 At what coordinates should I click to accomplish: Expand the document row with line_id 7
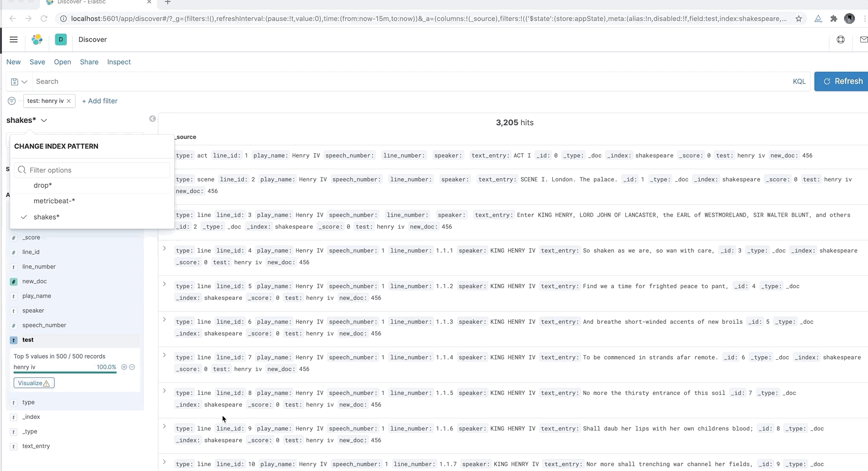164,355
